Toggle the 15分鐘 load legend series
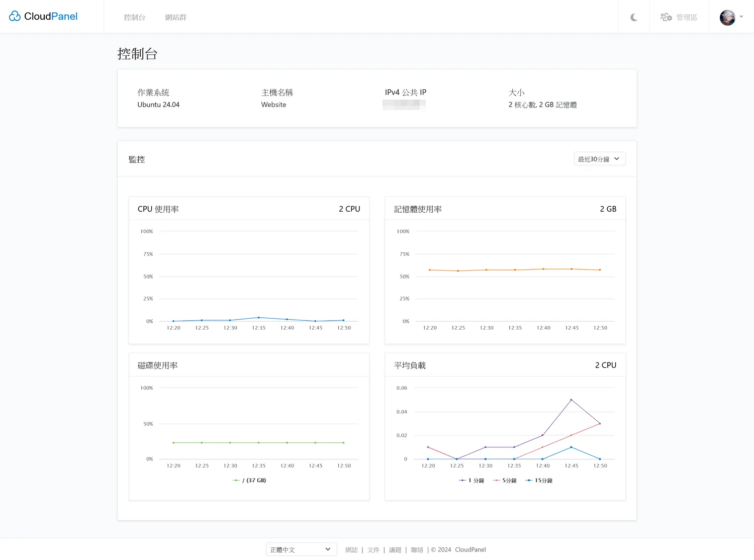Viewport: 754px width, 560px height. click(x=539, y=481)
